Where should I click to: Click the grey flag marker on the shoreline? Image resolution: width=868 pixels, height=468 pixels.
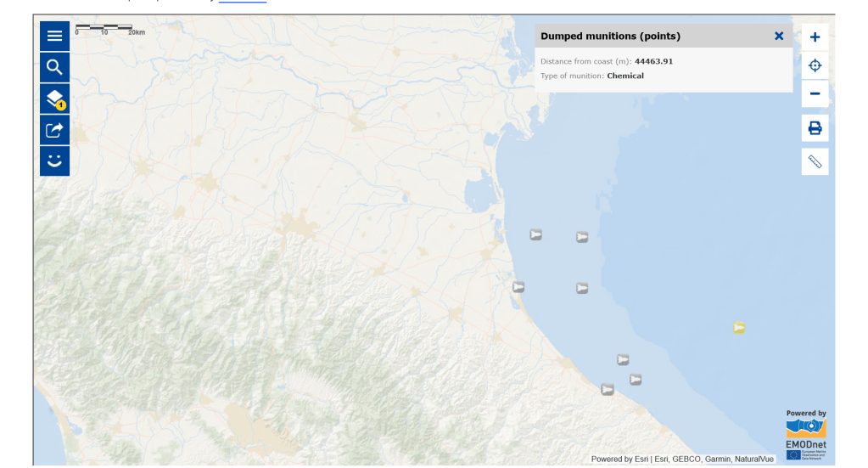click(x=518, y=287)
